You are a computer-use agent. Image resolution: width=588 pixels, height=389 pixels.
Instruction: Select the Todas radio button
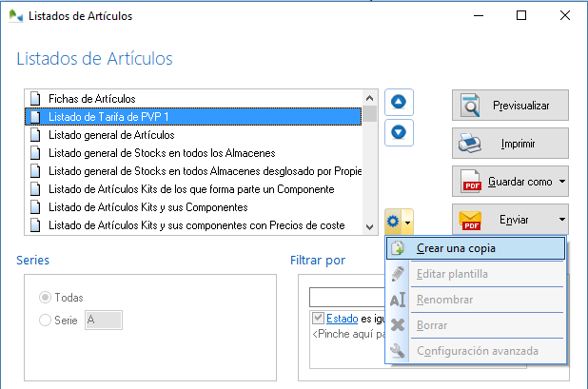coord(45,298)
